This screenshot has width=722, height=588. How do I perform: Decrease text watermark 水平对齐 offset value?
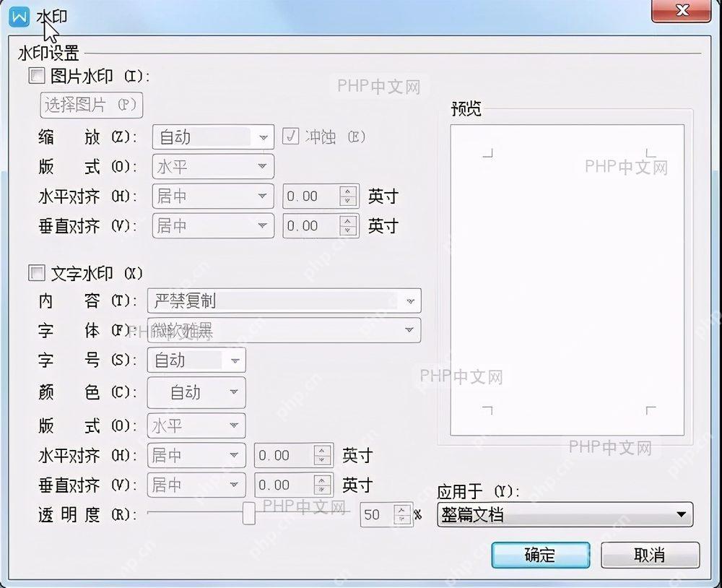tap(322, 461)
